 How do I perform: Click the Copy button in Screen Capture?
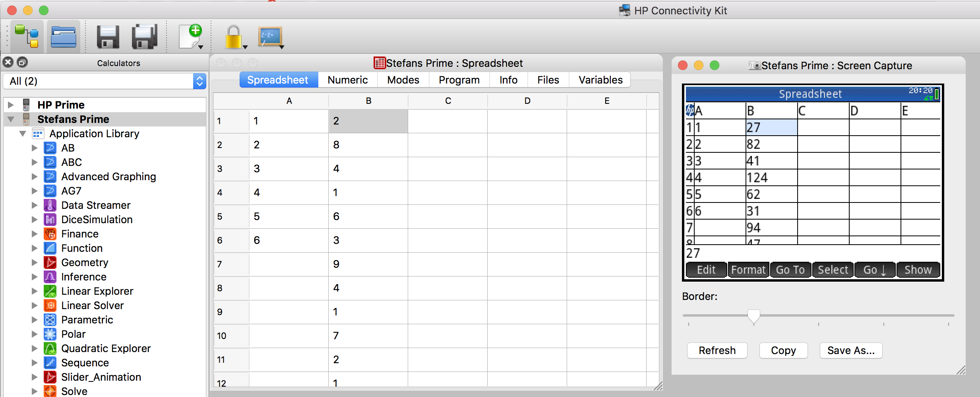(x=782, y=350)
